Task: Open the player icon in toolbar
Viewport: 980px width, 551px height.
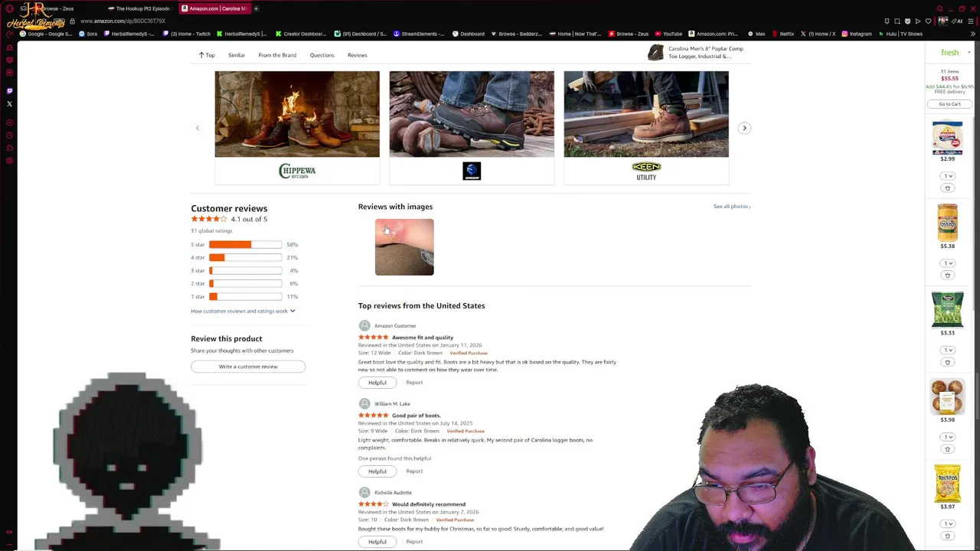Action: (918, 21)
